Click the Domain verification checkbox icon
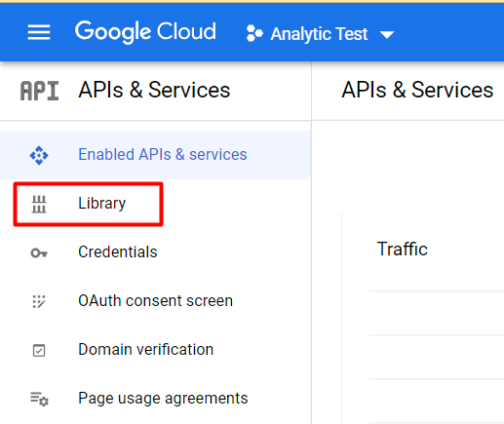 point(39,350)
